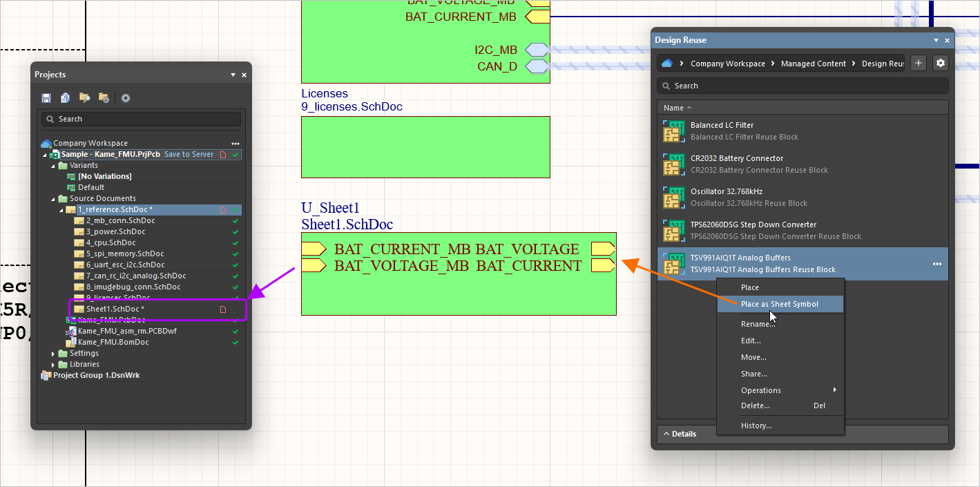The image size is (980, 487).
Task: Close the Projects panel
Action: point(244,75)
